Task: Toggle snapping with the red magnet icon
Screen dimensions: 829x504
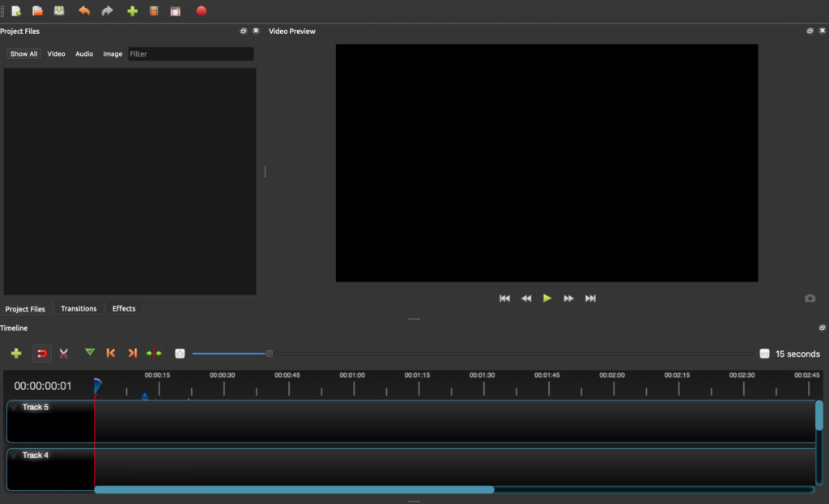Action: point(42,354)
